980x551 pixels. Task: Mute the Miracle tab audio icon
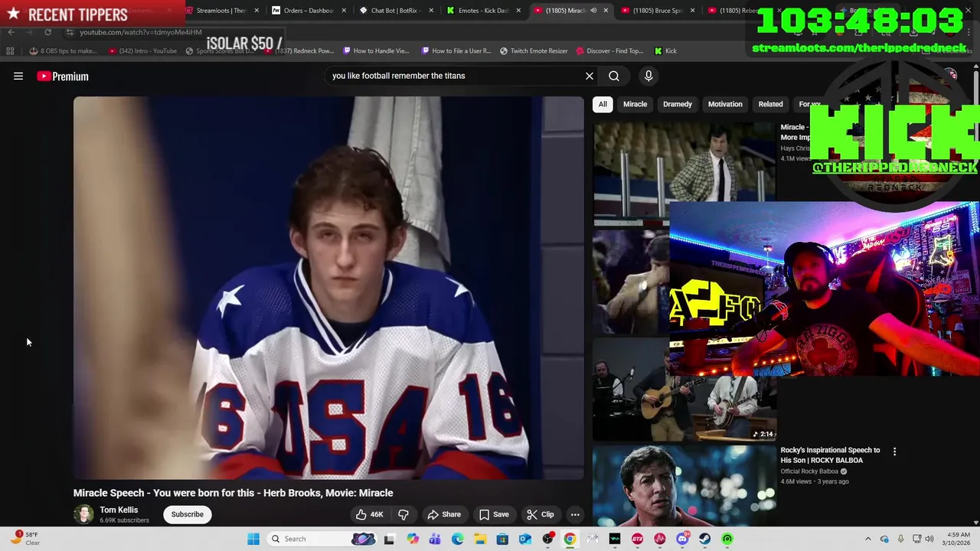(593, 11)
